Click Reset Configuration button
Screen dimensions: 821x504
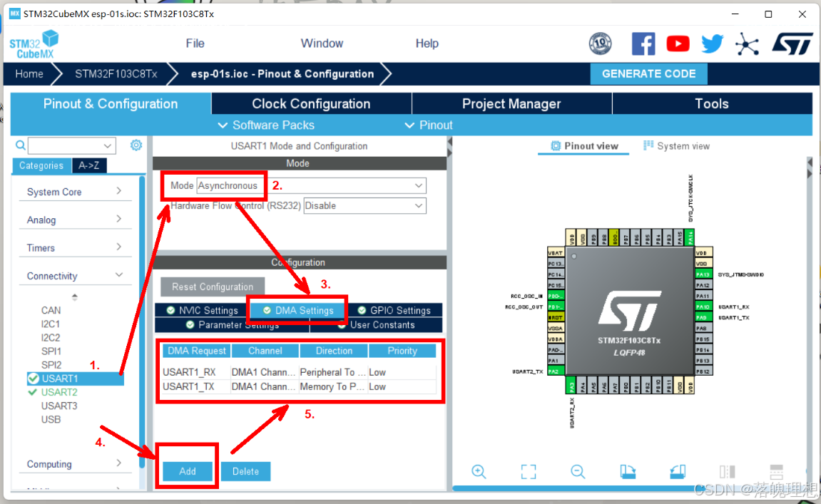tap(213, 287)
